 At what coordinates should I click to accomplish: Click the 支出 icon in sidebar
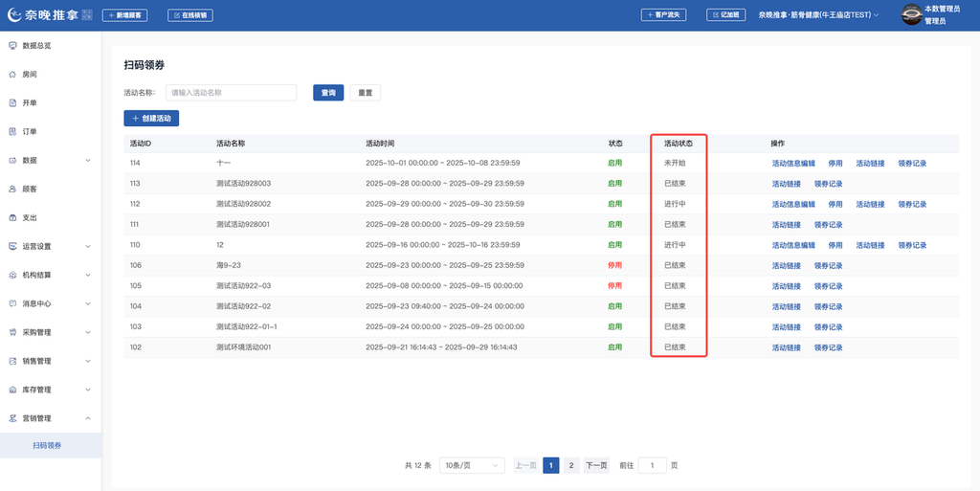12,217
